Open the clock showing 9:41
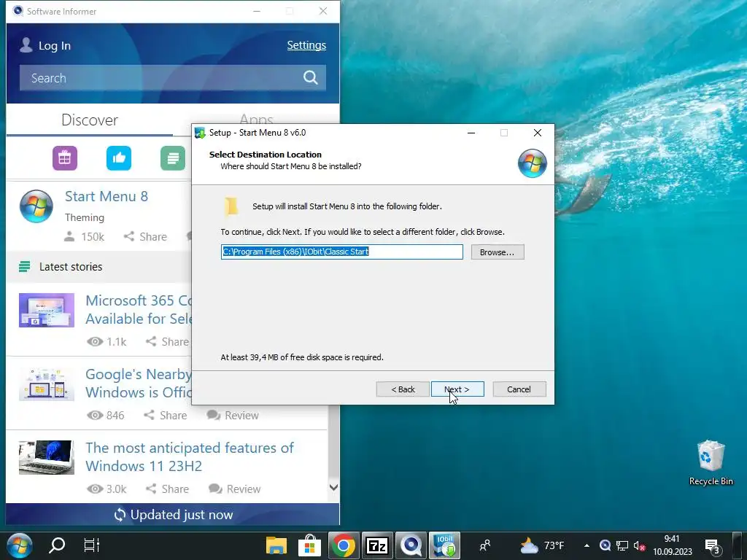This screenshot has width=747, height=560. tap(672, 545)
